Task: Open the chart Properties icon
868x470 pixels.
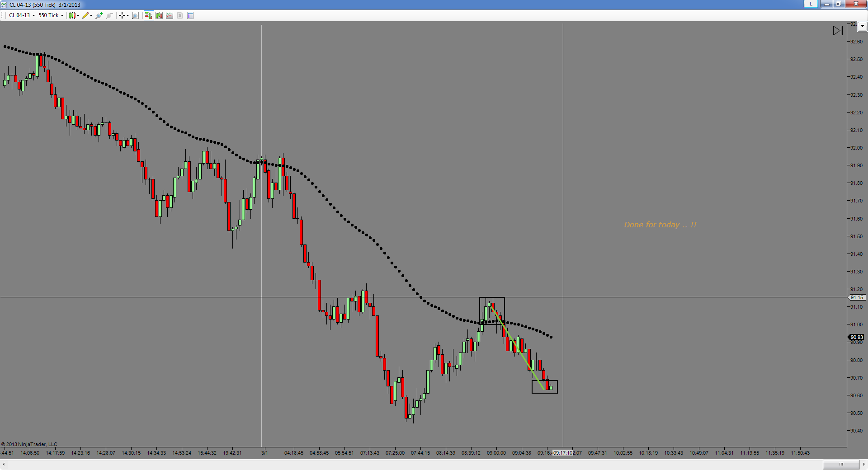Action: (190, 15)
